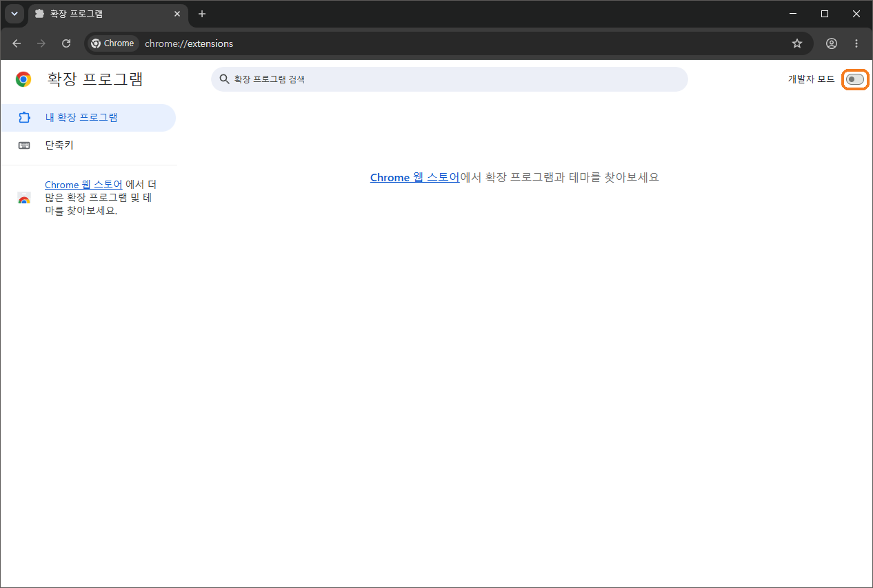Toggle the 개발자 모드 switch
The width and height of the screenshot is (873, 588).
coord(855,79)
